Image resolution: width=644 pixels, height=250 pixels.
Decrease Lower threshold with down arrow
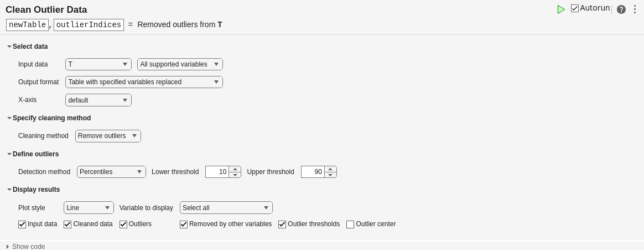(235, 175)
